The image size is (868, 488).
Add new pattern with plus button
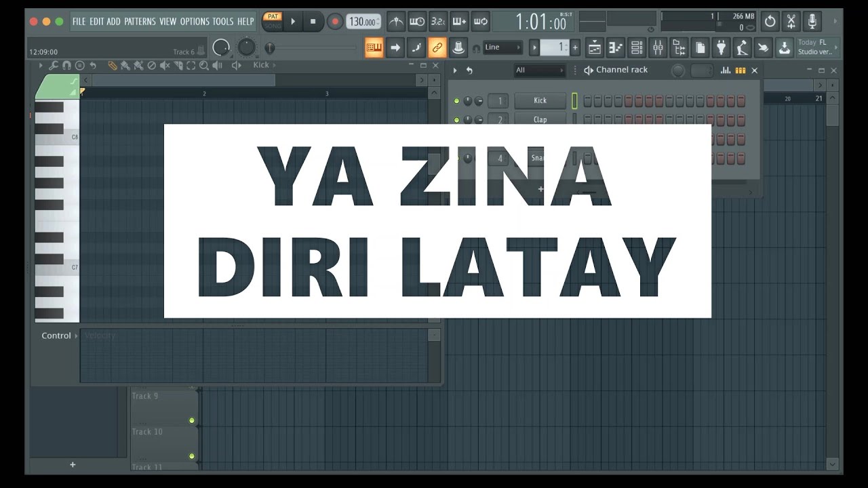[x=575, y=47]
